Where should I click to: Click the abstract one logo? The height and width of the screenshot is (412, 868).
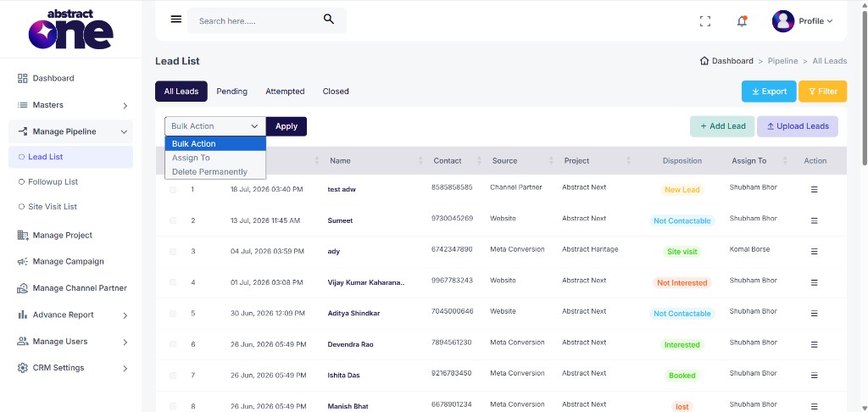click(71, 30)
